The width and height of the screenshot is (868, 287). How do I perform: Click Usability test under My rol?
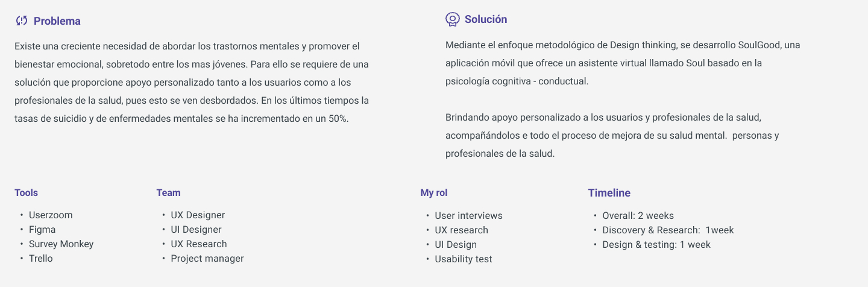pyautogui.click(x=464, y=259)
